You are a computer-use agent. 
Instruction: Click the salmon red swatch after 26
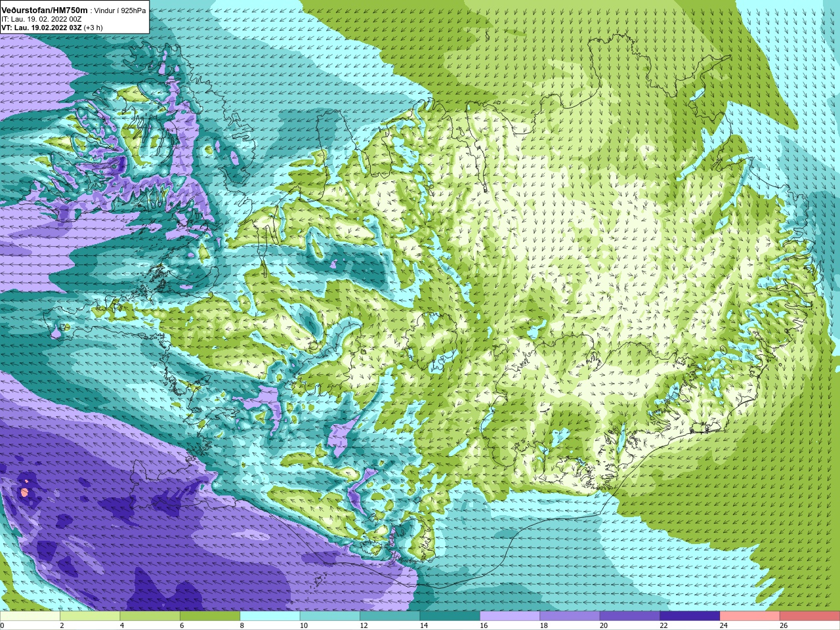(809, 616)
